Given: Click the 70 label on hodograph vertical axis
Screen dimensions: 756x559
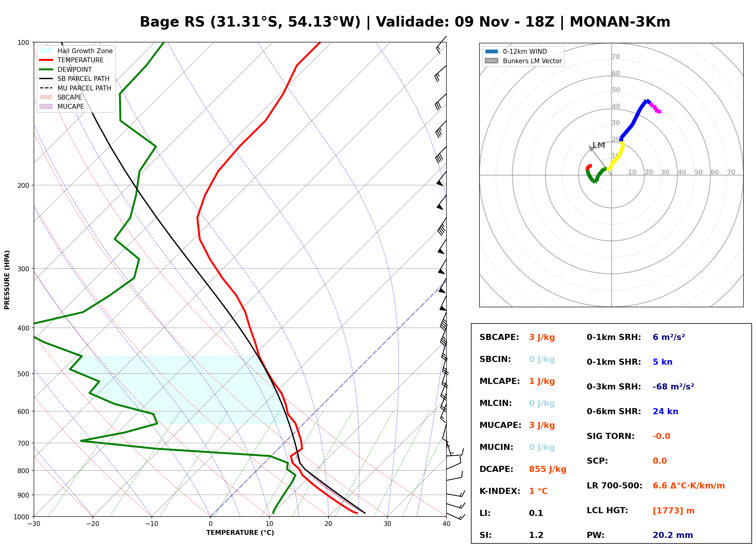Looking at the screenshot, I should [616, 57].
